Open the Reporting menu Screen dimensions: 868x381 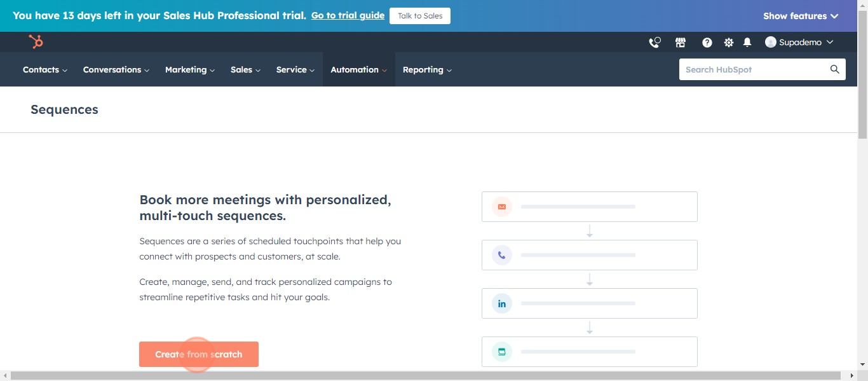point(427,70)
